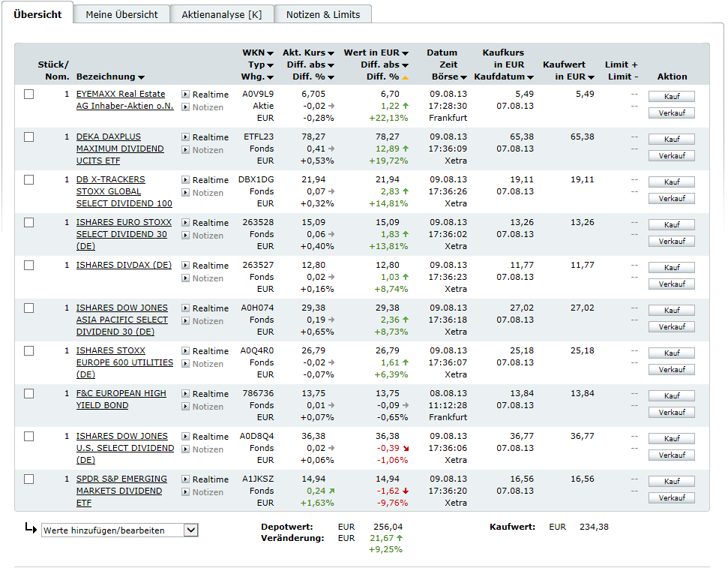This screenshot has width=728, height=568.
Task: Select checkbox for DB X-TRACKERS STOXX GLOBAL
Action: 28,180
